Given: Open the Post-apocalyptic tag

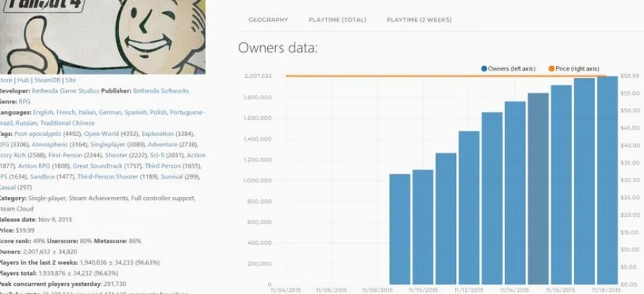Looking at the screenshot, I should pos(37,134).
